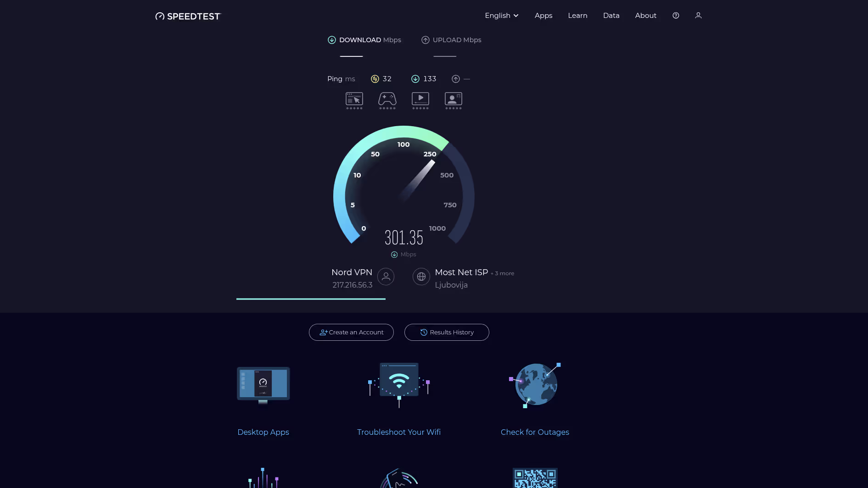868x488 pixels.
Task: Open the Troubleshoot Your Wifi link
Action: 399,432
